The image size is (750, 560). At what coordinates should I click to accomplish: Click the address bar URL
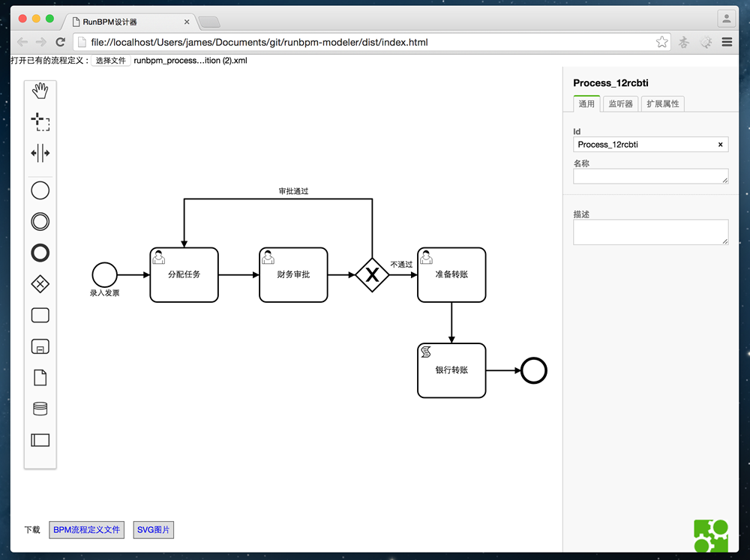click(259, 42)
